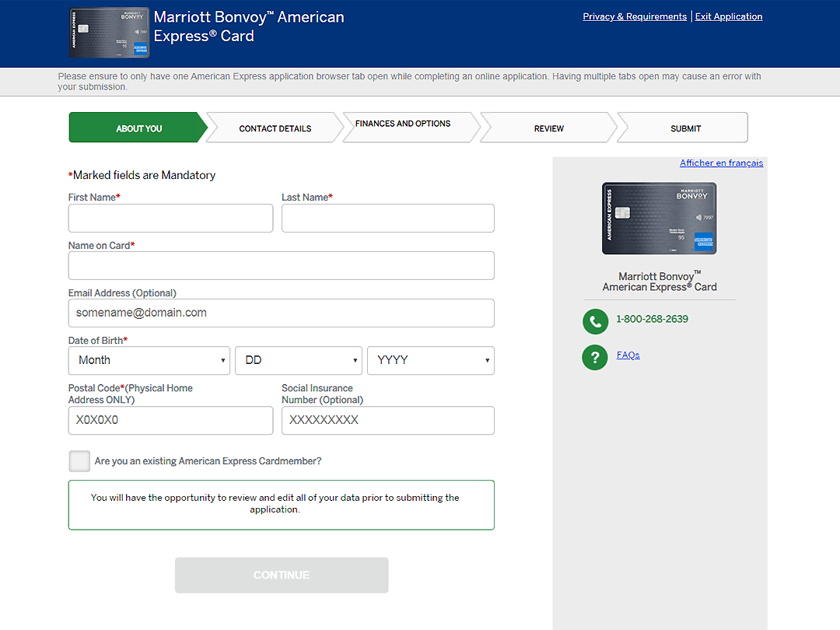840x630 pixels.
Task: Open the Privacy & Requirements link
Action: coord(635,16)
